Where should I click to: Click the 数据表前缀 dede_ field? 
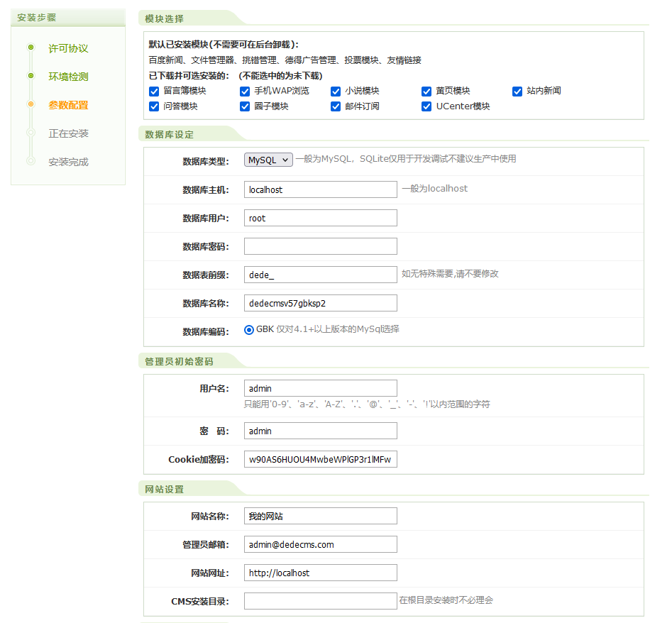pyautogui.click(x=320, y=275)
